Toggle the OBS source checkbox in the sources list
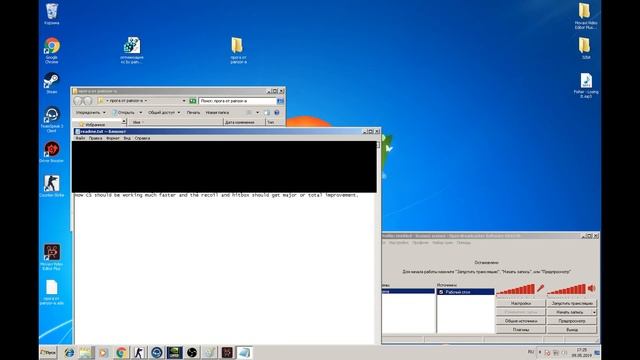The image size is (640, 360). pyautogui.click(x=441, y=292)
